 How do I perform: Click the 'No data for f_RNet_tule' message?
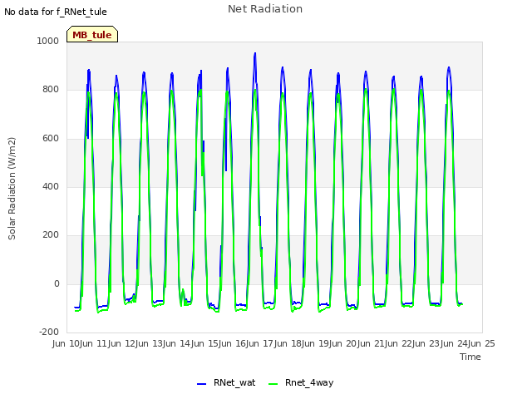(x=56, y=12)
